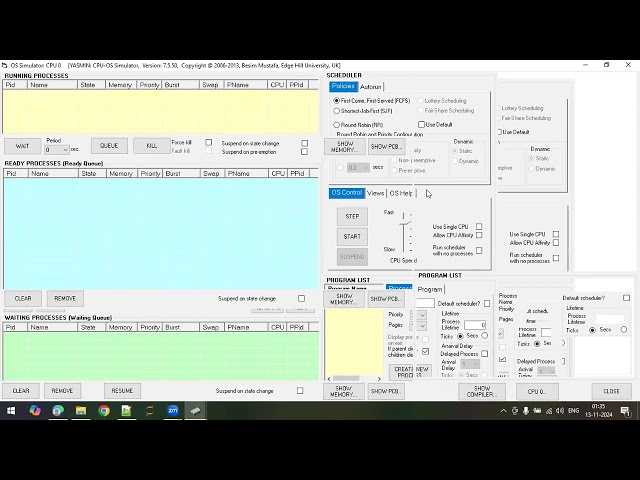Click right arrow of Program List scrollbar

[x=379, y=379]
